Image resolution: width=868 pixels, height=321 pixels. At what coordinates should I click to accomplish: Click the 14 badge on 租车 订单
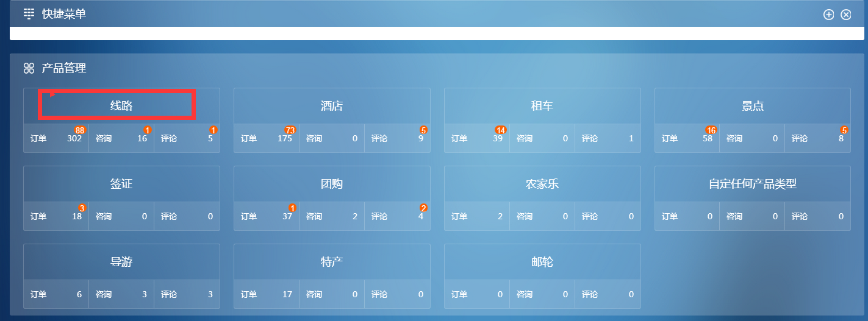coord(501,130)
